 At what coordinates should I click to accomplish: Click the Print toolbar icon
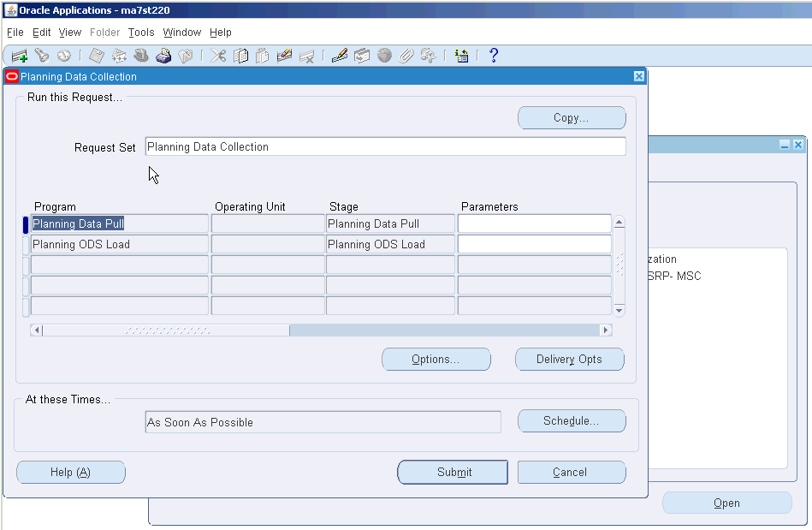pyautogui.click(x=163, y=56)
